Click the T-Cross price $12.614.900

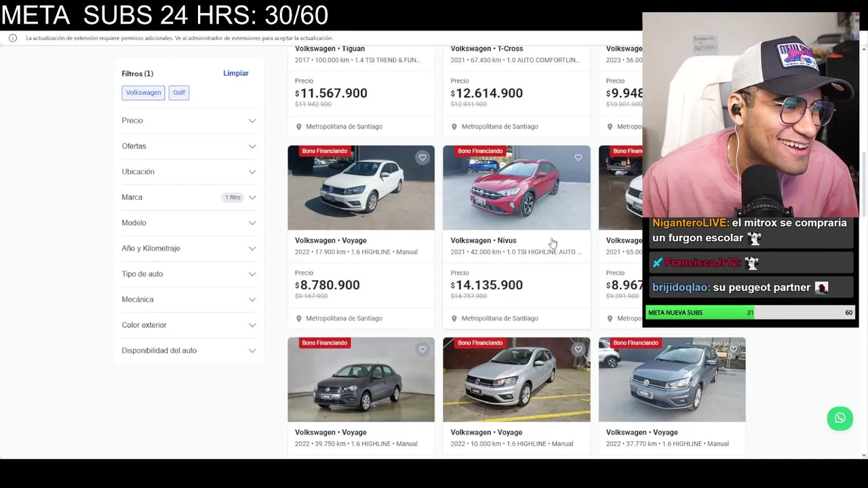(x=487, y=94)
